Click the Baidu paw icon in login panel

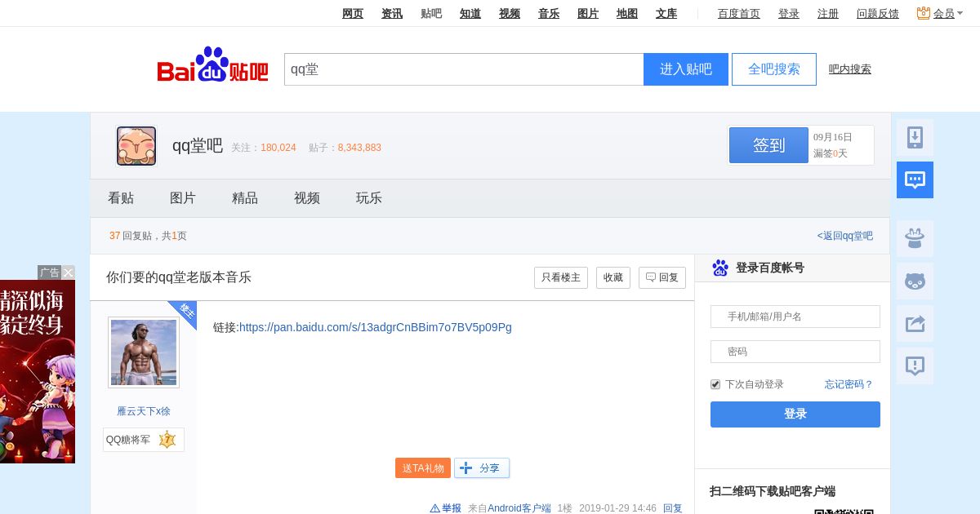pos(720,268)
